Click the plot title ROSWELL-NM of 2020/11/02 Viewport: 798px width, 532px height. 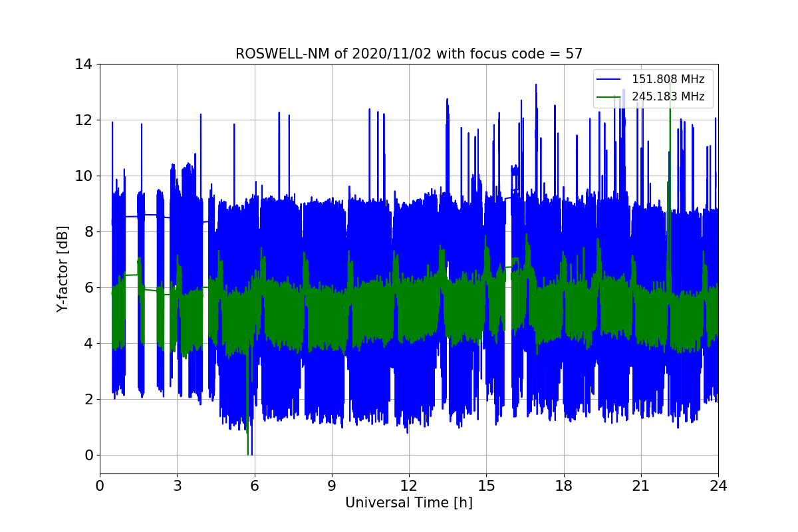pos(409,54)
